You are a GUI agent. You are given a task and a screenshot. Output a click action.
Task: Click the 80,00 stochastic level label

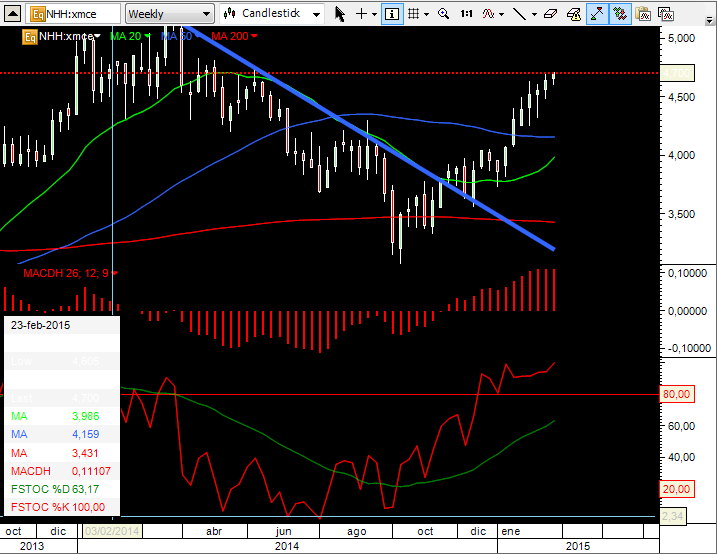tap(677, 394)
